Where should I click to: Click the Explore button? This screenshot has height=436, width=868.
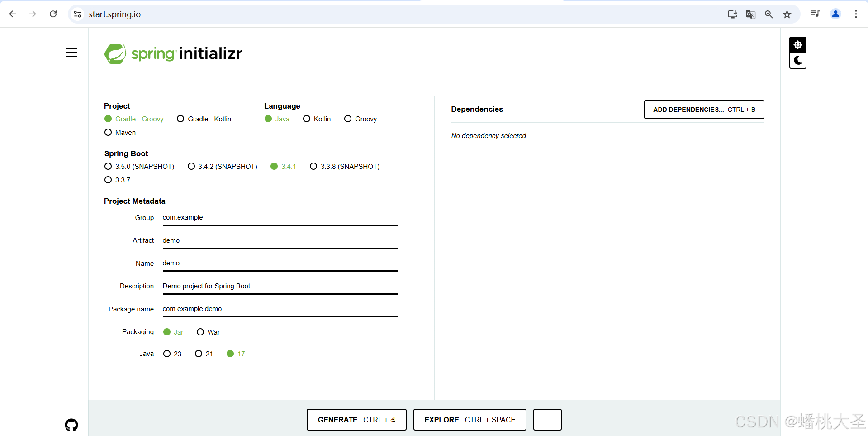[x=470, y=420]
